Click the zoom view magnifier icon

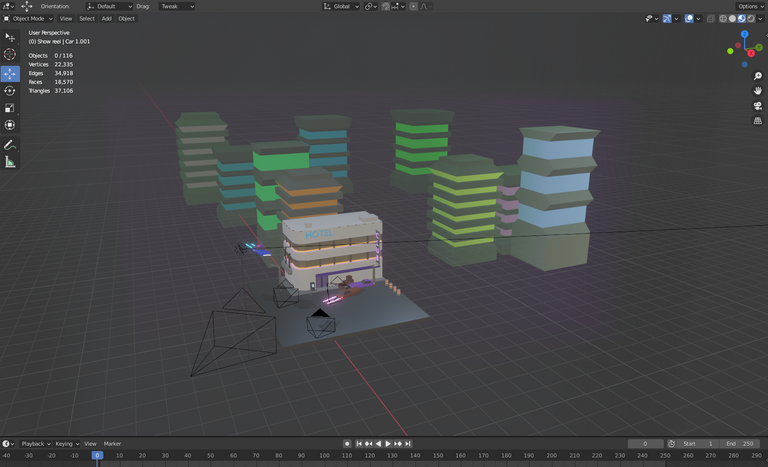tap(758, 76)
